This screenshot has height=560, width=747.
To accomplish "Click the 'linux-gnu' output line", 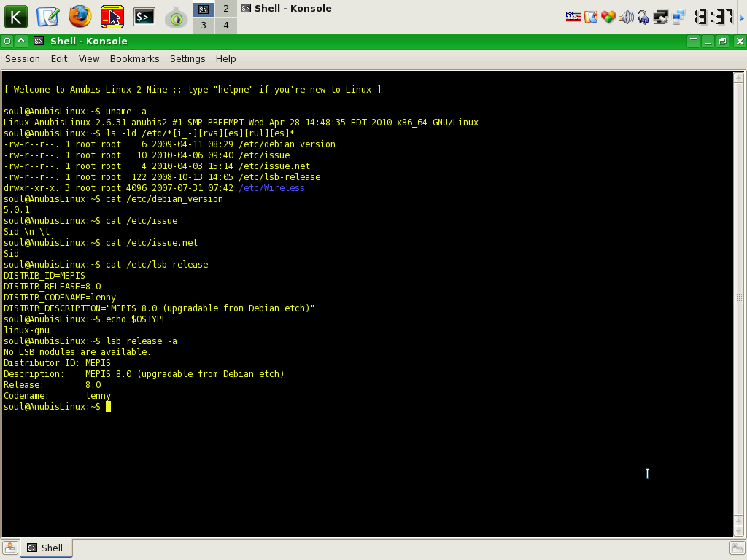I will tap(26, 330).
